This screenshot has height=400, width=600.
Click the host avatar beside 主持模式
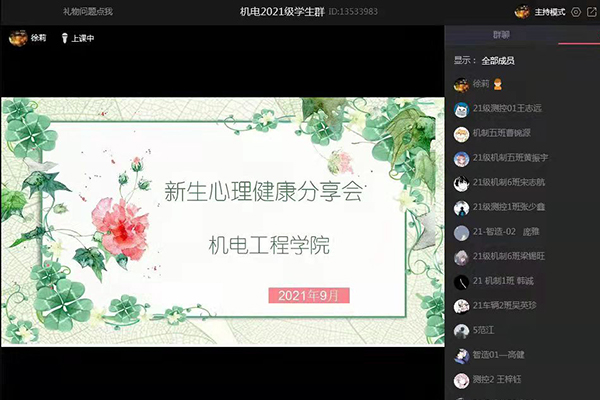[521, 12]
